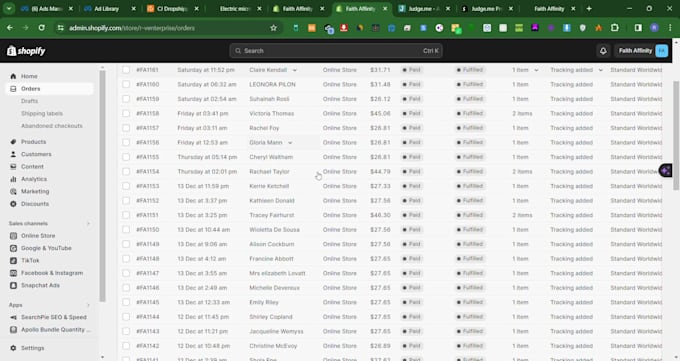Click Paid badge for order #FA1155
The width and height of the screenshot is (680, 361).
412,157
